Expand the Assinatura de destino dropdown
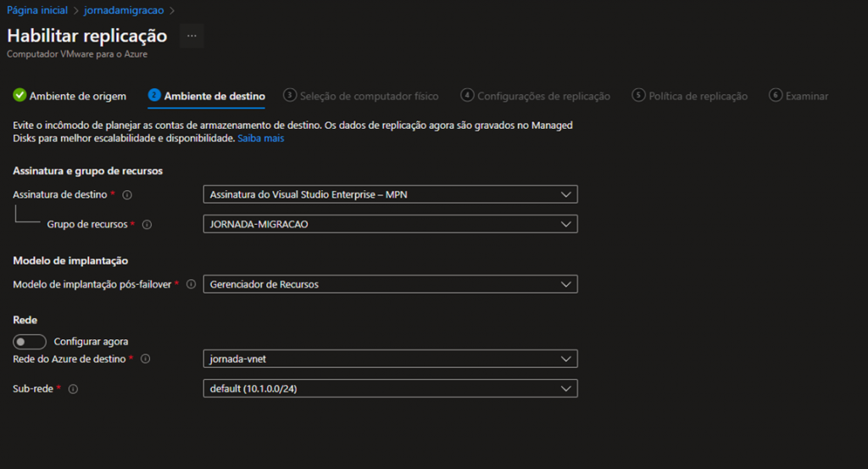The image size is (868, 469). (390, 195)
